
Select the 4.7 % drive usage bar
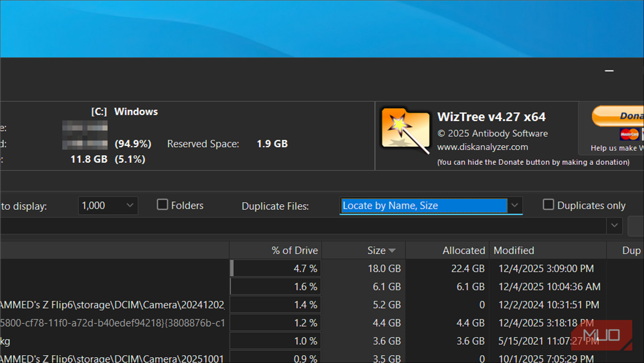275,268
